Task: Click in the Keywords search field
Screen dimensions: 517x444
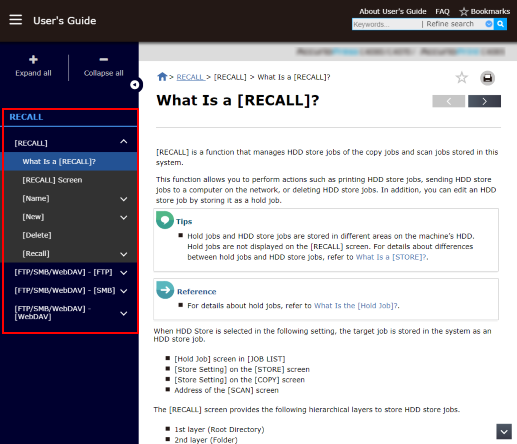Action: click(386, 24)
